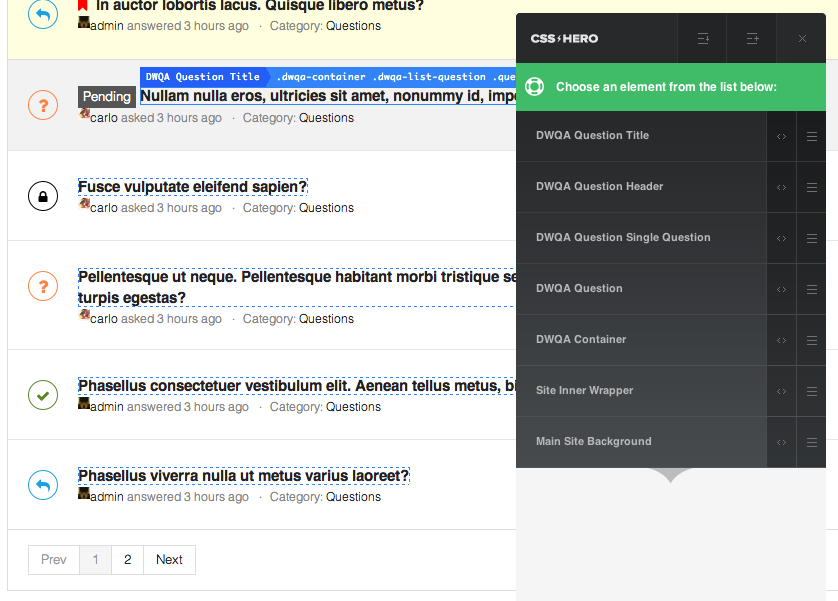Click Questions category under Fusce vulputate question
Viewport: 838px width, 601px height.
point(326,208)
